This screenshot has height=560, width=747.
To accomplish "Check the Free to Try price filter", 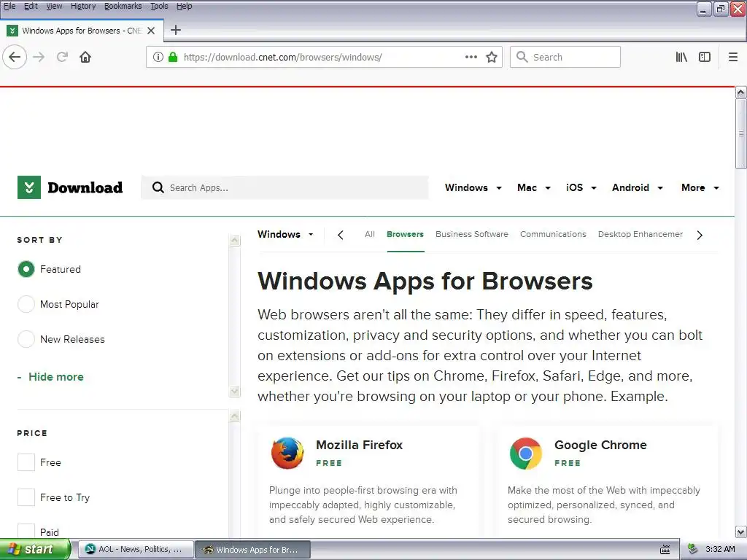I will (x=26, y=497).
